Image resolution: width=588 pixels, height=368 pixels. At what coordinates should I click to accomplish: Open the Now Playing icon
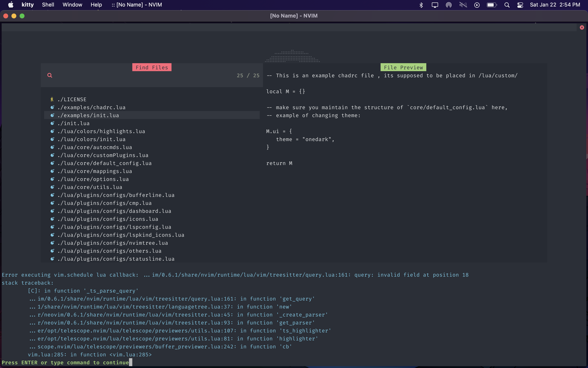click(x=477, y=5)
